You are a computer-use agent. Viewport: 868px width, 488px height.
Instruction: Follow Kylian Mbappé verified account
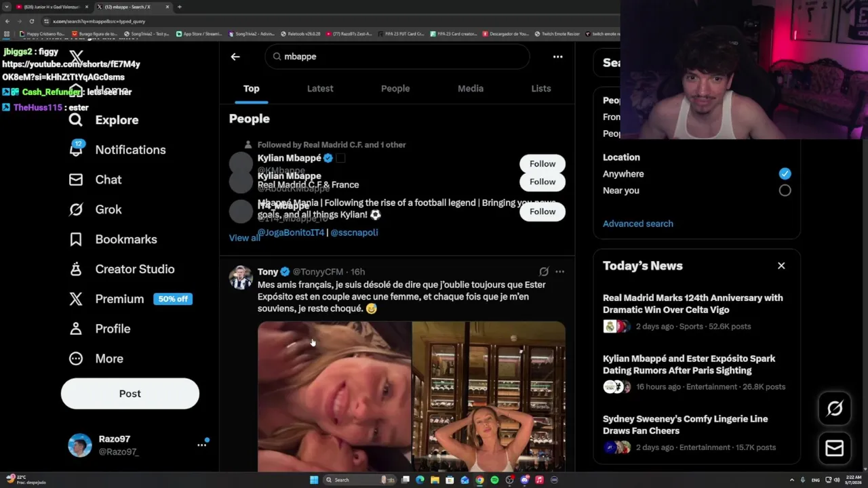[542, 164]
